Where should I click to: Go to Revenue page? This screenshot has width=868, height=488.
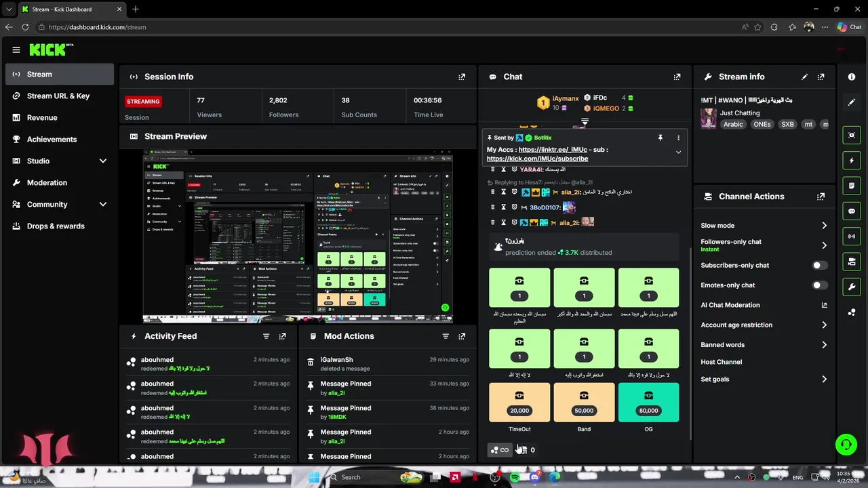coord(60,118)
